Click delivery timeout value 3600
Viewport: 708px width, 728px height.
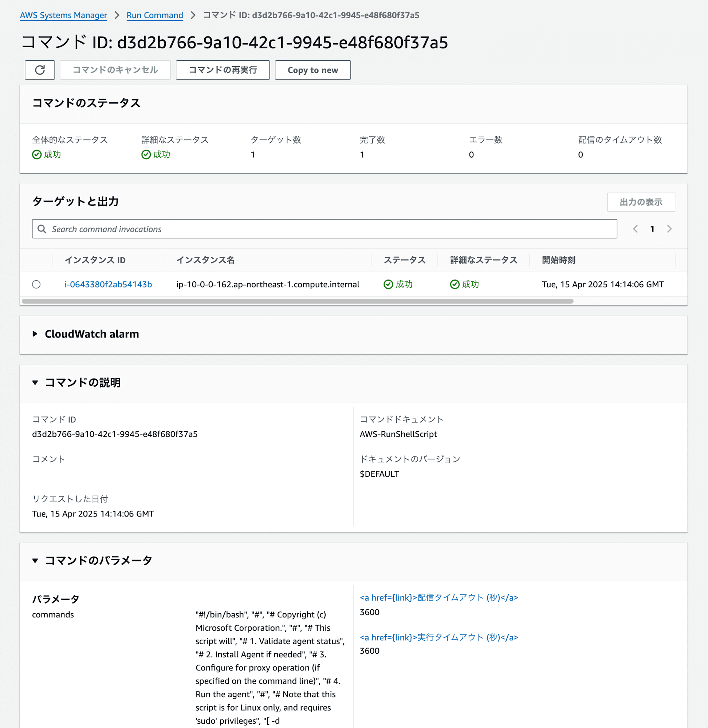tap(370, 612)
